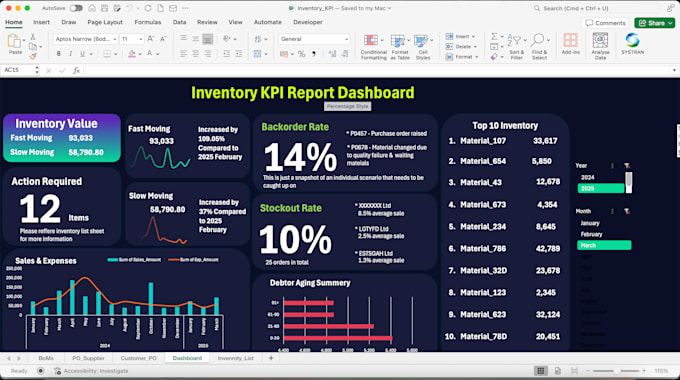The width and height of the screenshot is (680, 380).
Task: Click the Redo icon in title bar
Action: point(148,8)
